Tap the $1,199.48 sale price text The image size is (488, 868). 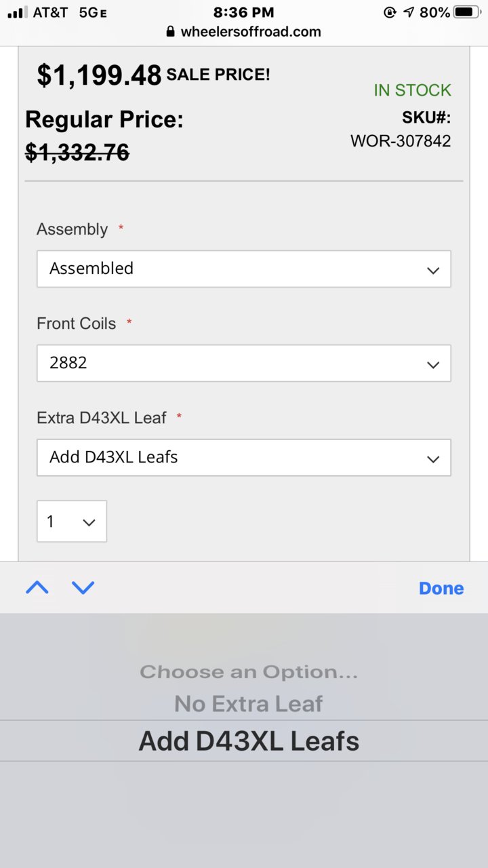[x=100, y=75]
